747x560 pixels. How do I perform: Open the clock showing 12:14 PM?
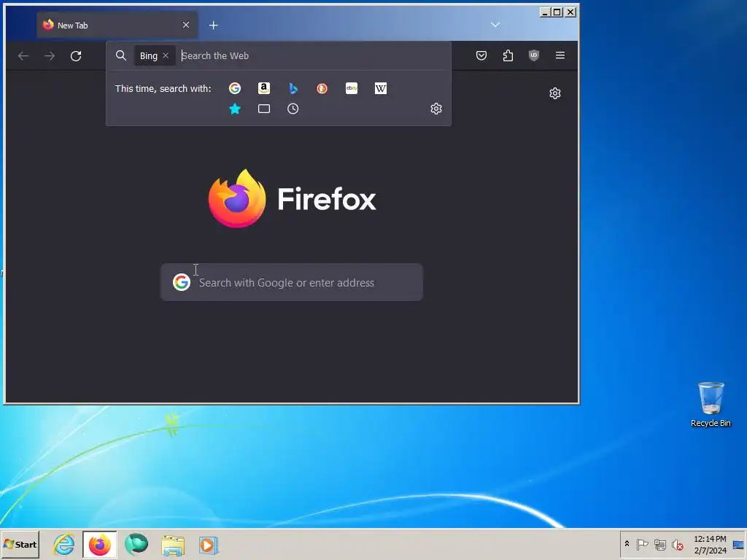click(710, 544)
